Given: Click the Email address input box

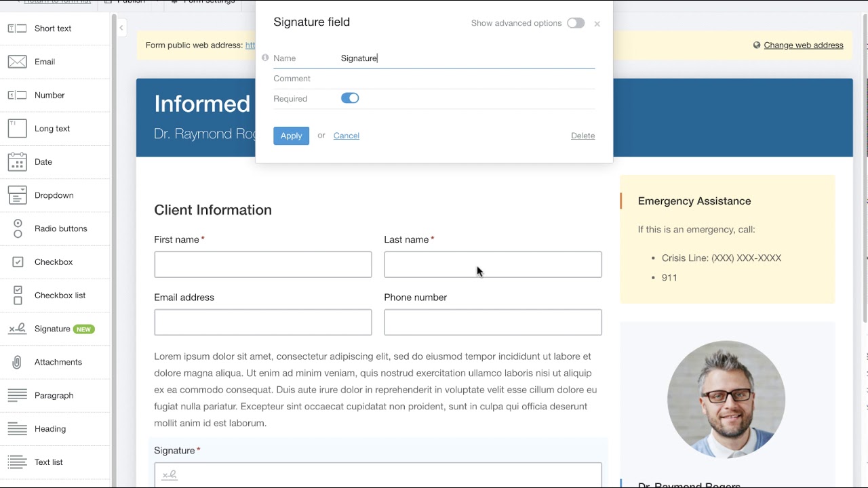Looking at the screenshot, I should click(263, 323).
